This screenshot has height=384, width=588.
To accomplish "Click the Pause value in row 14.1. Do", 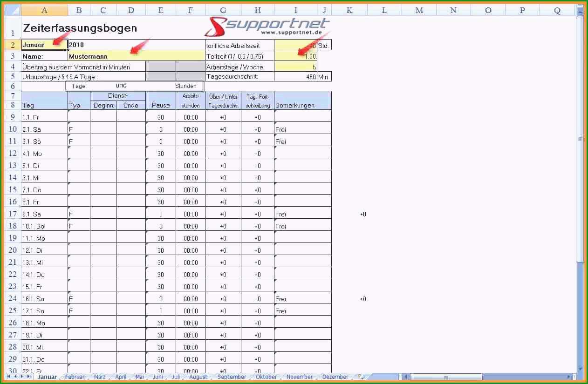I will 161,274.
